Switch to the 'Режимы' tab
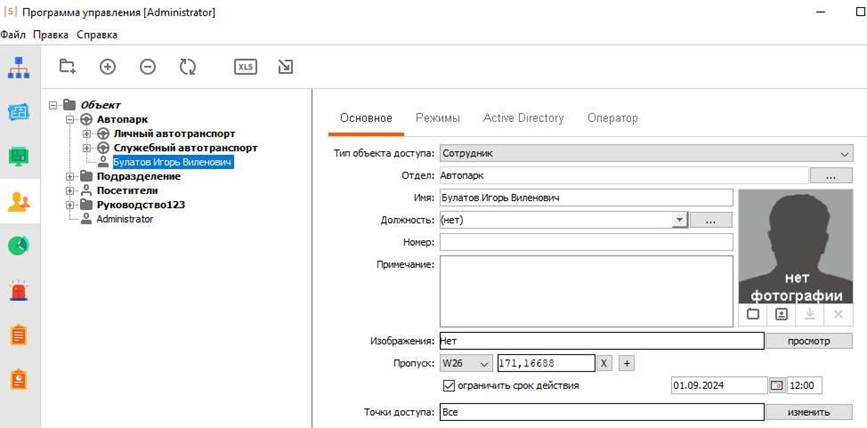The width and height of the screenshot is (867, 428). (x=437, y=118)
